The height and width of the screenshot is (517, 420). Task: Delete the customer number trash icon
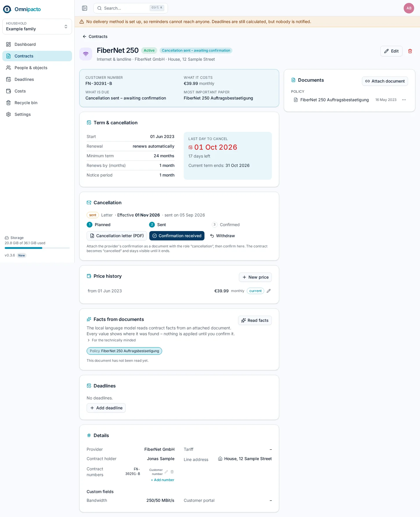[x=172, y=472]
